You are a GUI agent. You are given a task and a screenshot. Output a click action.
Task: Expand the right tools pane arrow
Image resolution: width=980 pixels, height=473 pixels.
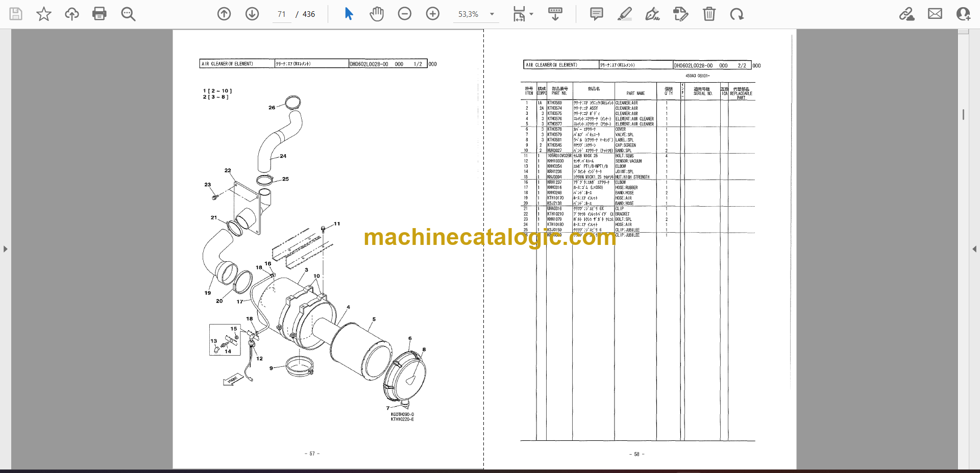coord(974,249)
